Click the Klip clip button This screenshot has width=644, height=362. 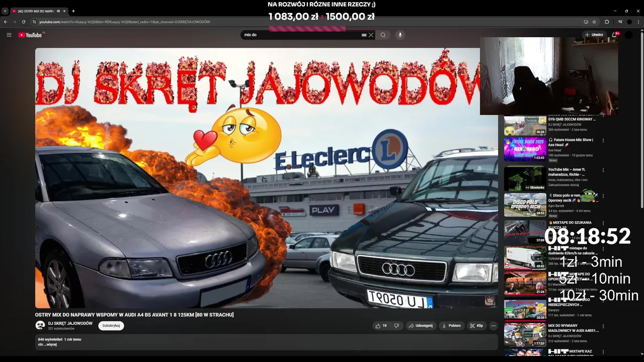point(476,326)
